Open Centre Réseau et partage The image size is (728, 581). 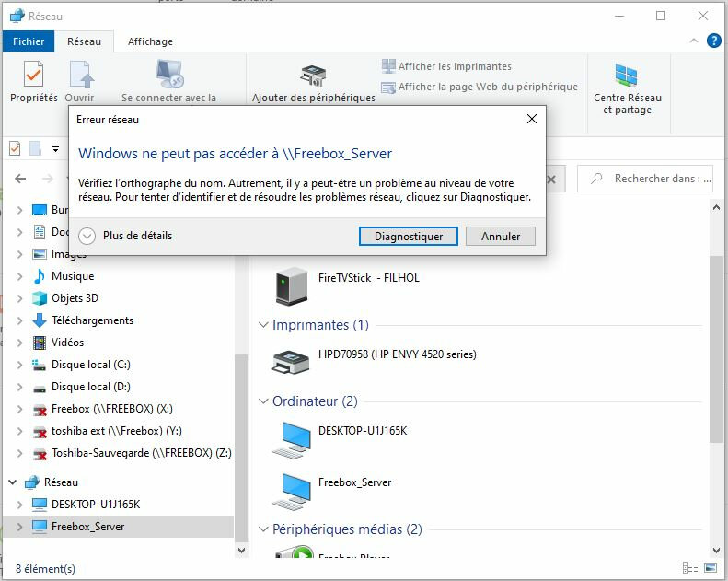(628, 89)
